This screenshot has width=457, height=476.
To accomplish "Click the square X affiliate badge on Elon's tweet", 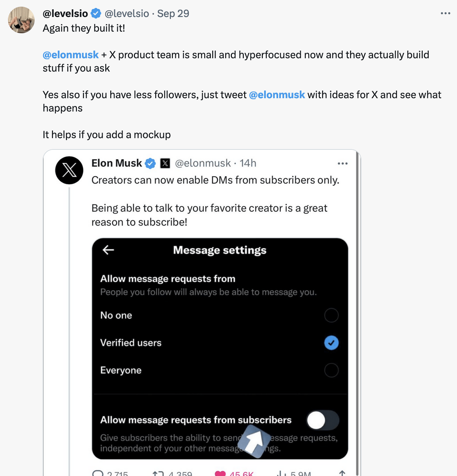I will [x=165, y=163].
